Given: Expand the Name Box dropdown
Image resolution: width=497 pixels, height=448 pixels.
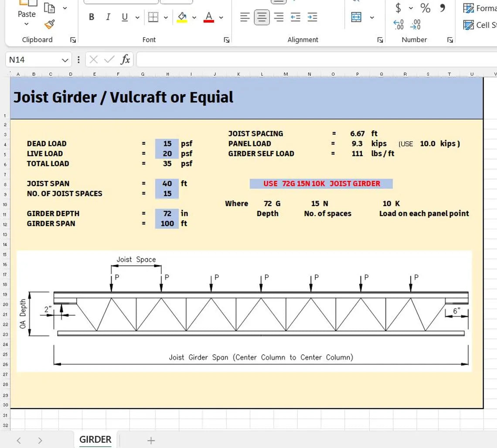Looking at the screenshot, I should (65, 60).
